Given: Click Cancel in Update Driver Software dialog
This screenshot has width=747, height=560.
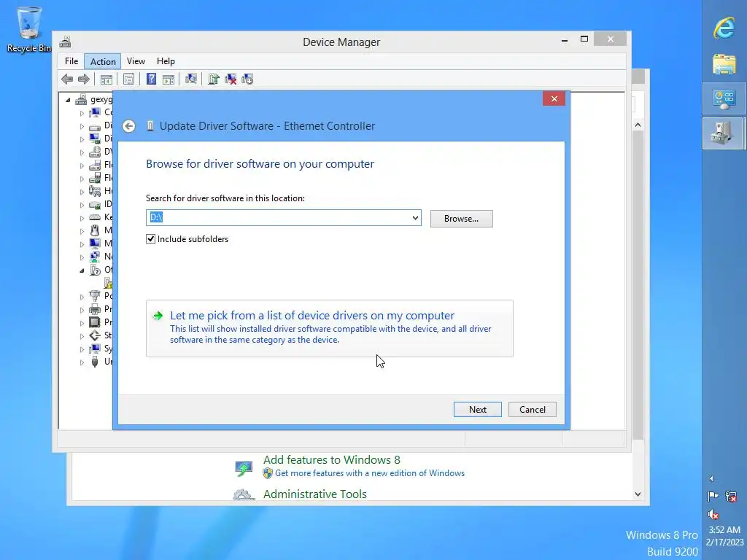Looking at the screenshot, I should tap(532, 410).
